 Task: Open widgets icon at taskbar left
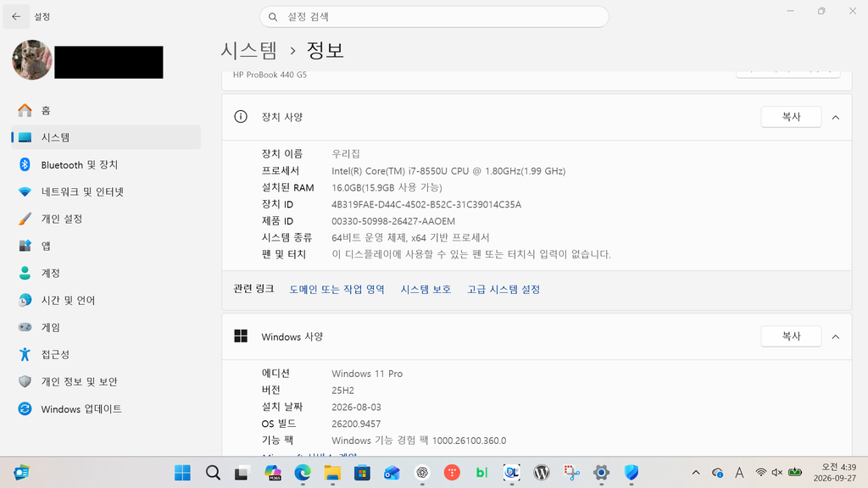coord(21,473)
